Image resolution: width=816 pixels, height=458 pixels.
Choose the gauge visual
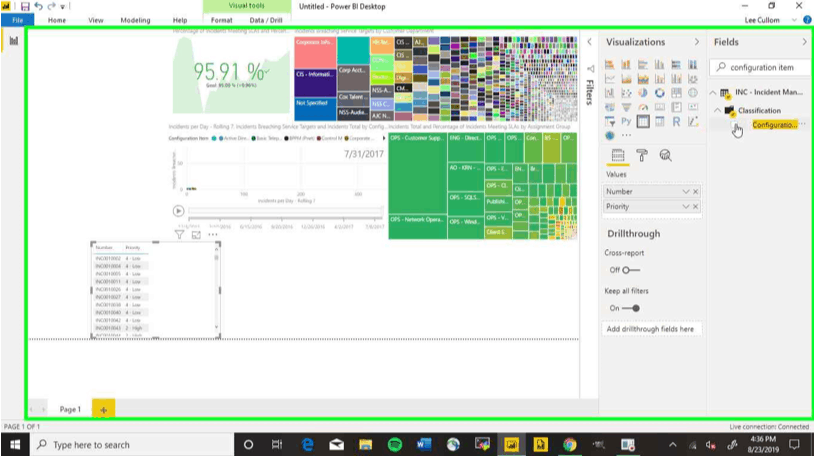click(643, 107)
